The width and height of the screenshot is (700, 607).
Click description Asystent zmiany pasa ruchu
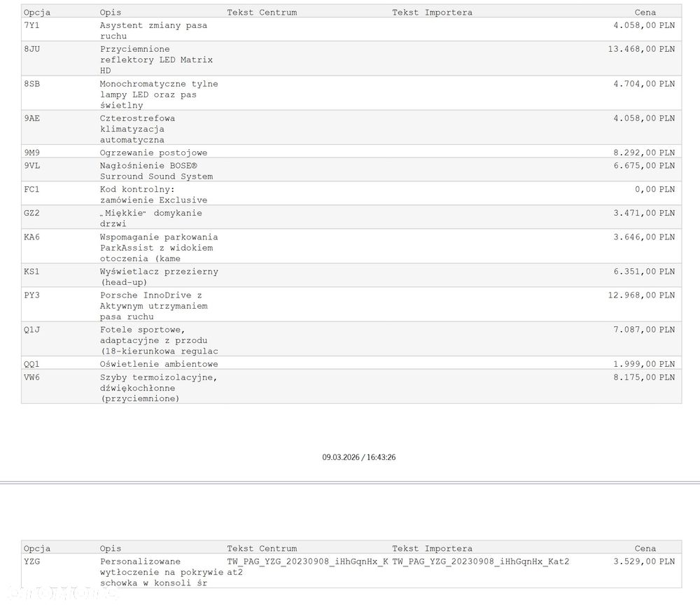(153, 31)
